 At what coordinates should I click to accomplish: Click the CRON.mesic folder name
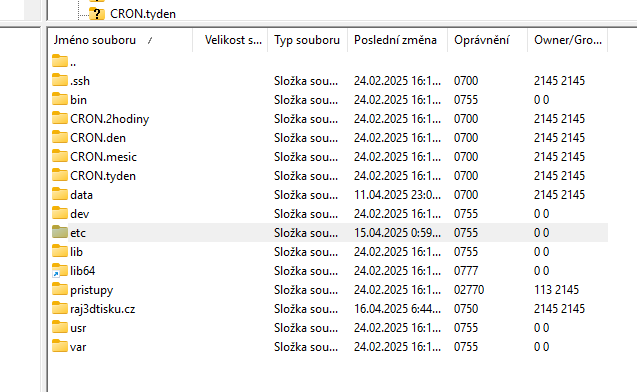(x=103, y=157)
